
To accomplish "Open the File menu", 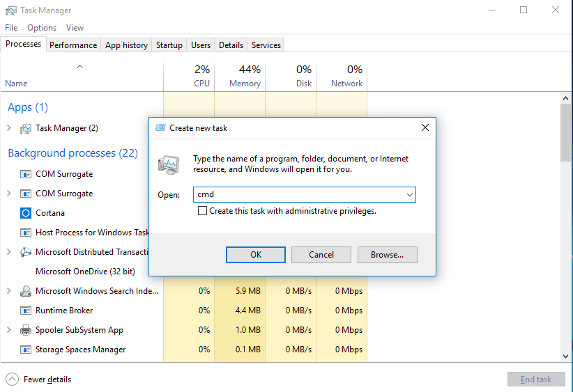I will coord(11,28).
